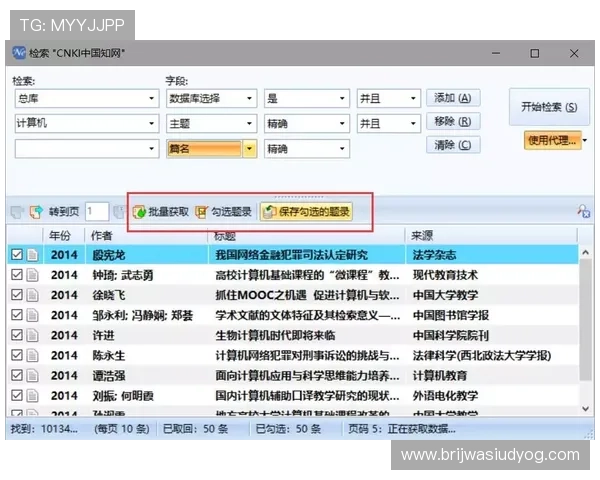Open the highlighted 篇名 field dropdown arrow

point(249,149)
